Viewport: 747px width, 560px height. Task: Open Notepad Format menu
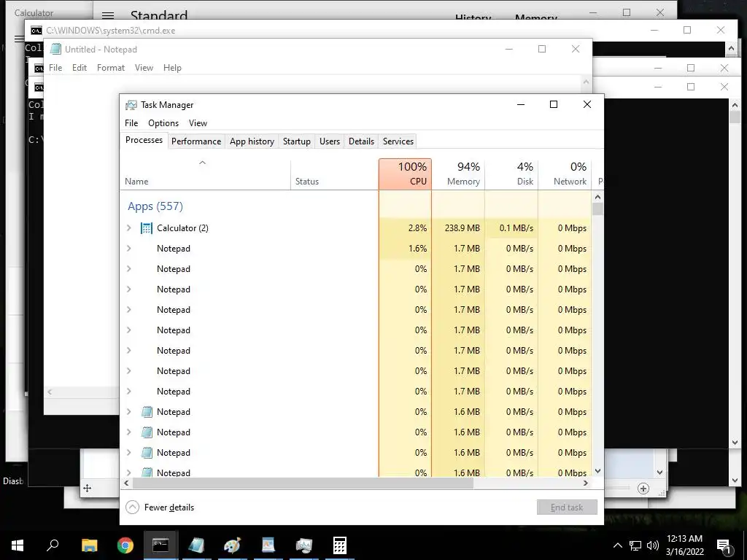tap(111, 68)
